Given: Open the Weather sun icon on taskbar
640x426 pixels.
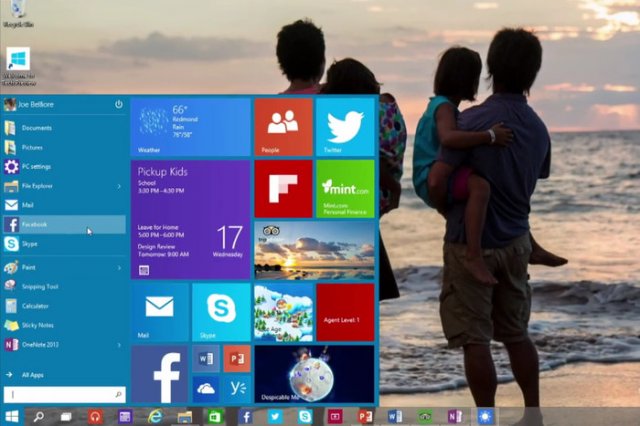Looking at the screenshot, I should tap(485, 417).
